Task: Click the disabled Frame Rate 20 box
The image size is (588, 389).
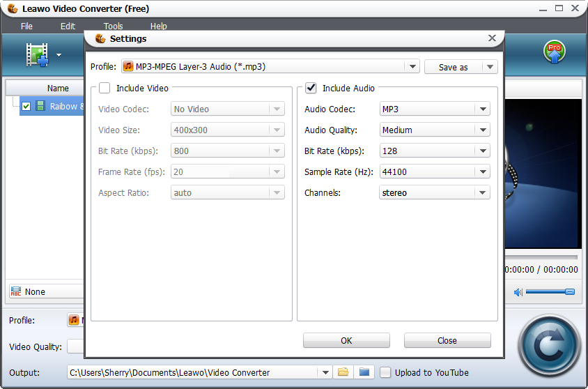Action: point(228,172)
